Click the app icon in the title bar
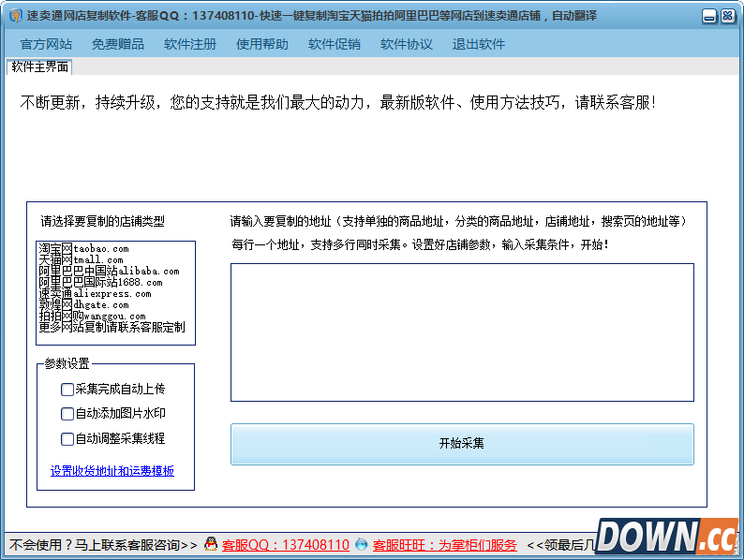 point(16,16)
